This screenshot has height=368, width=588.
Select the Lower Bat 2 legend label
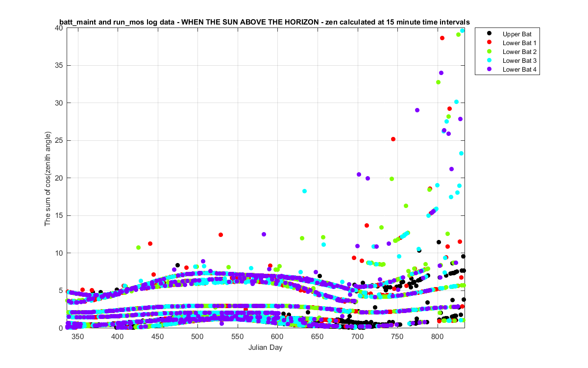[x=519, y=52]
